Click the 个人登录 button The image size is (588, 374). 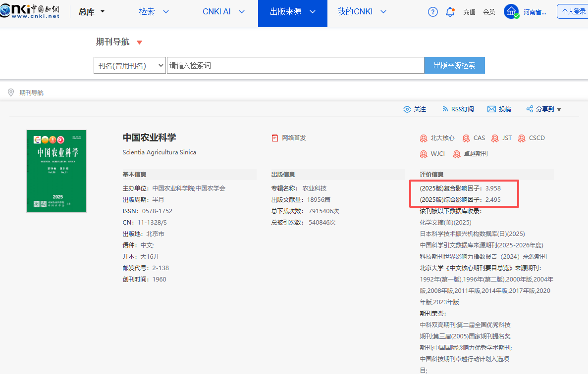pos(573,11)
